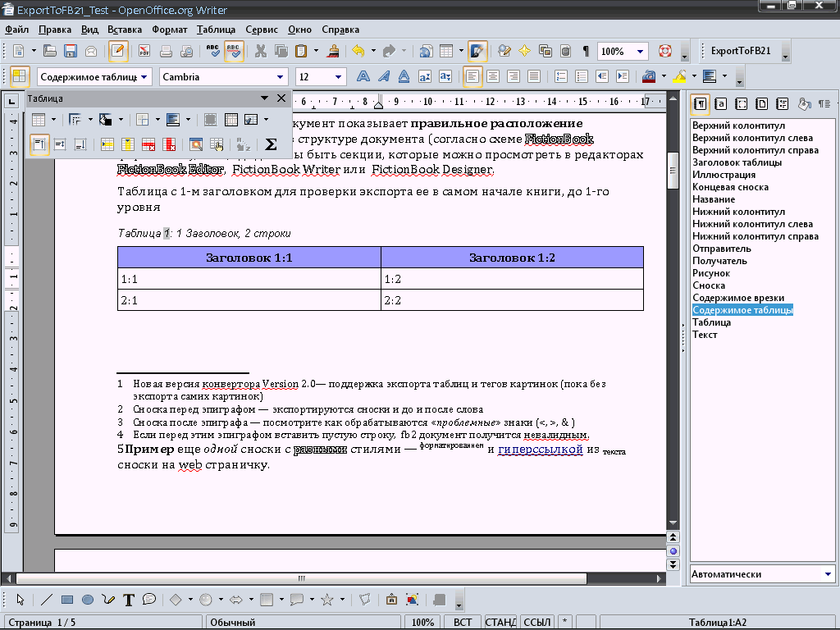
Task: Click the yellow highlighting color button
Action: pyautogui.click(x=678, y=77)
